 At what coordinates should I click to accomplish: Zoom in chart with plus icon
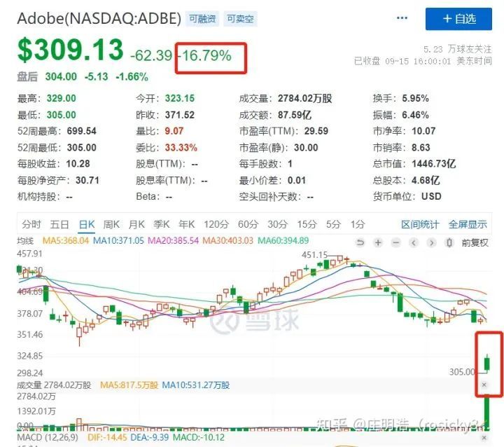(378, 242)
